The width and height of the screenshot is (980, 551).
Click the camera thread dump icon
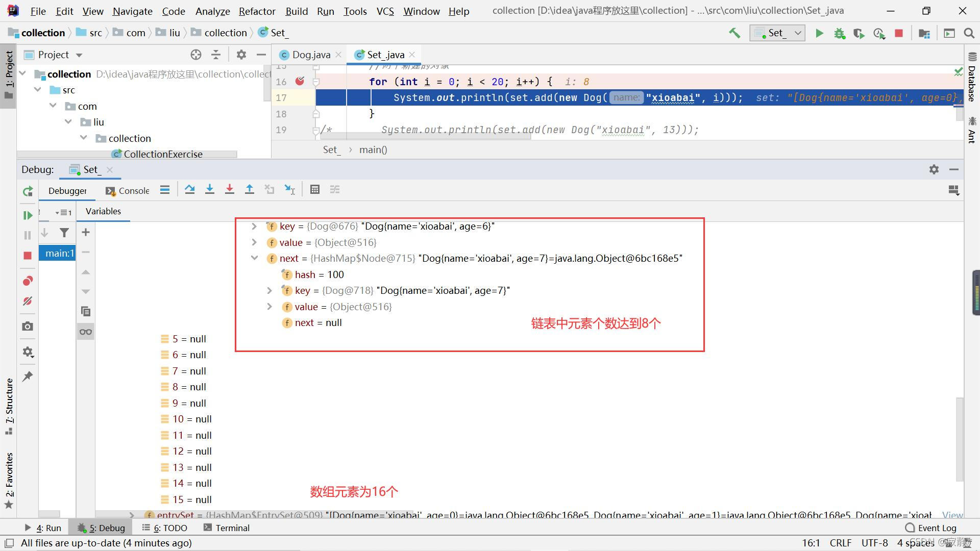point(28,326)
